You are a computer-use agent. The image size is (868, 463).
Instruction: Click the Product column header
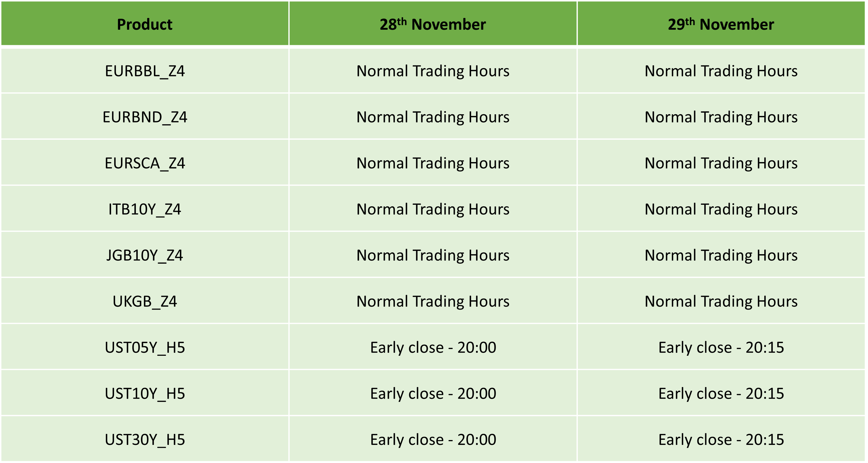point(145,23)
